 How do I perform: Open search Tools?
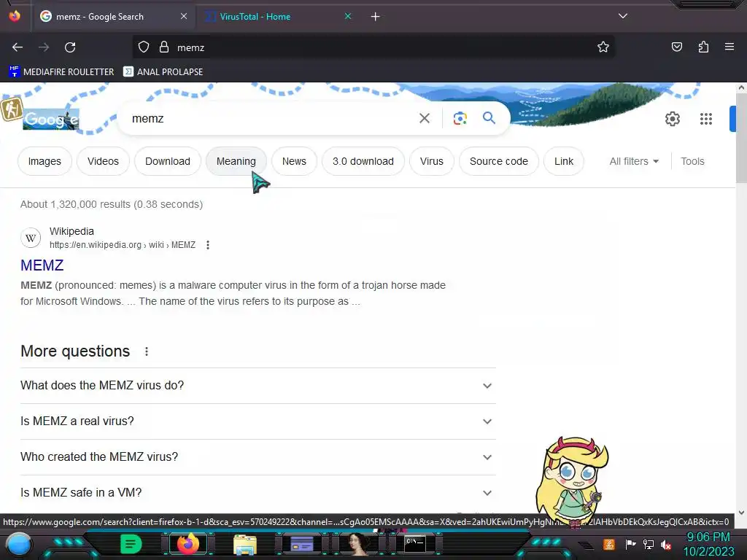(692, 161)
